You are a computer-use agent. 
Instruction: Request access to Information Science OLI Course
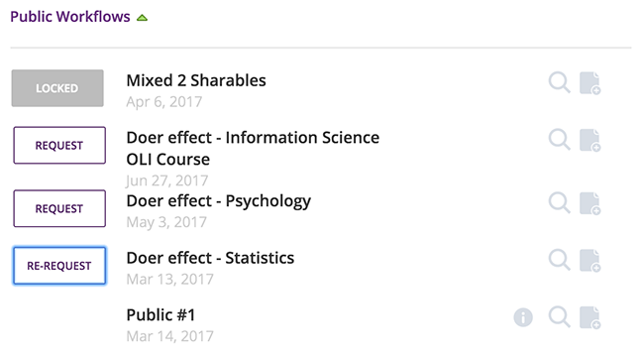point(59,145)
